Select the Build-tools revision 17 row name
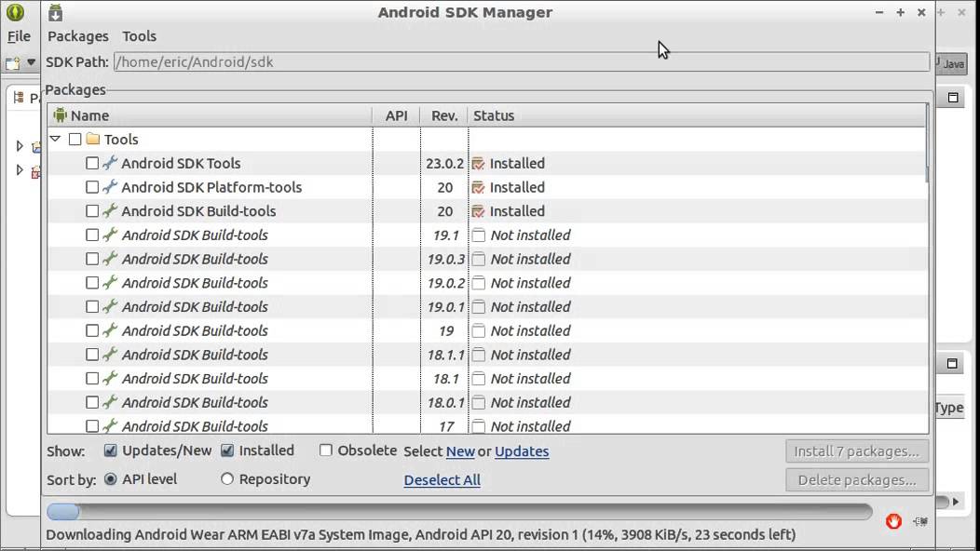 click(195, 426)
